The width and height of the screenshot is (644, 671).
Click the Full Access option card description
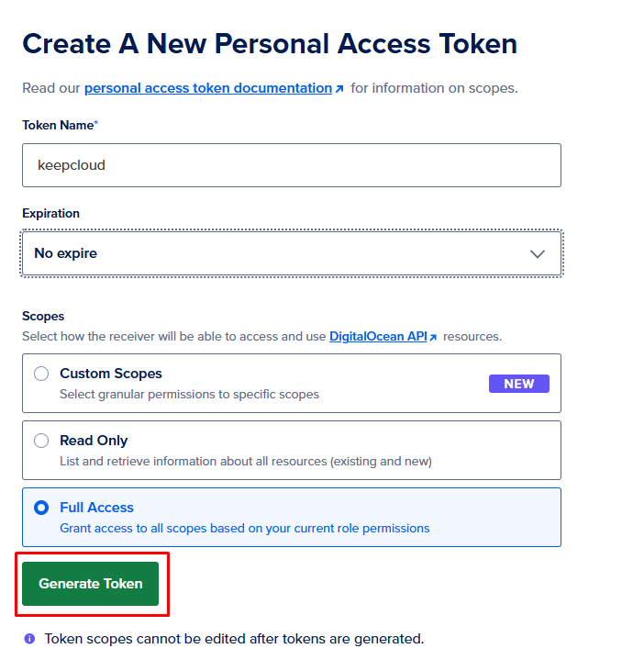[x=245, y=529]
